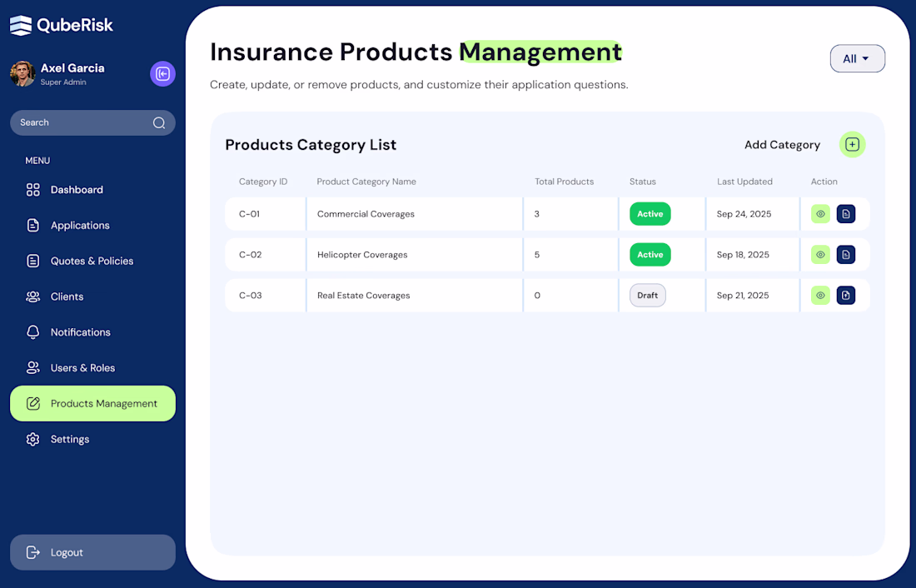Focus the sidebar Search field
Viewport: 916px width, 588px height.
pyautogui.click(x=93, y=122)
